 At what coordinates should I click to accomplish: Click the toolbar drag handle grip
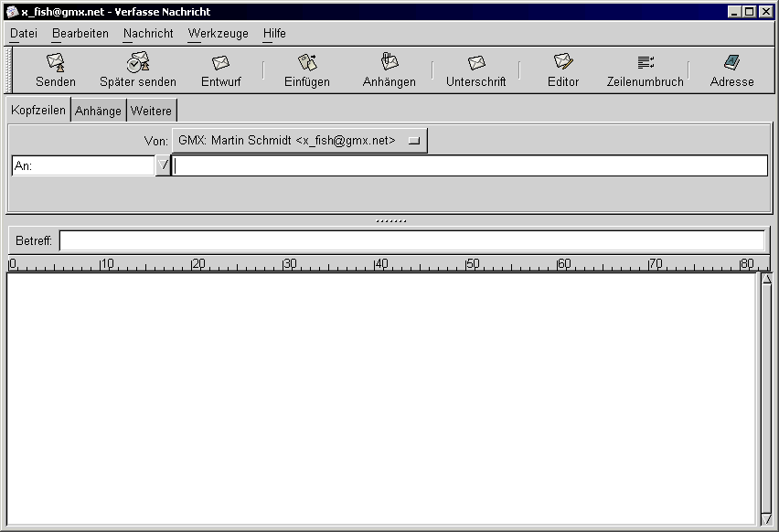click(8, 70)
